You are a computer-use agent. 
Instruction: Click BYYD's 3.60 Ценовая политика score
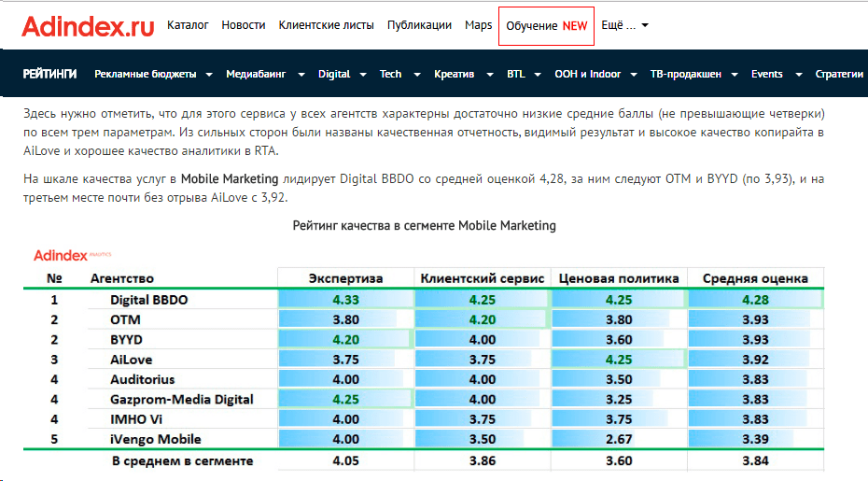pos(619,340)
